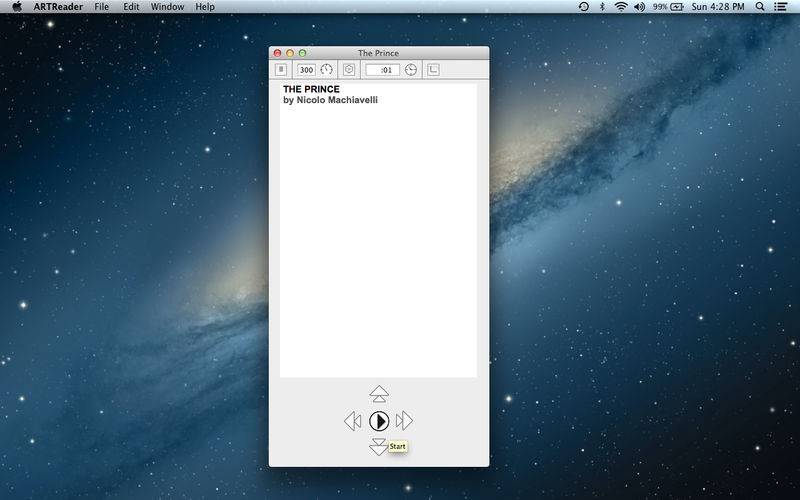
Task: Open the Edit menu
Action: [131, 7]
